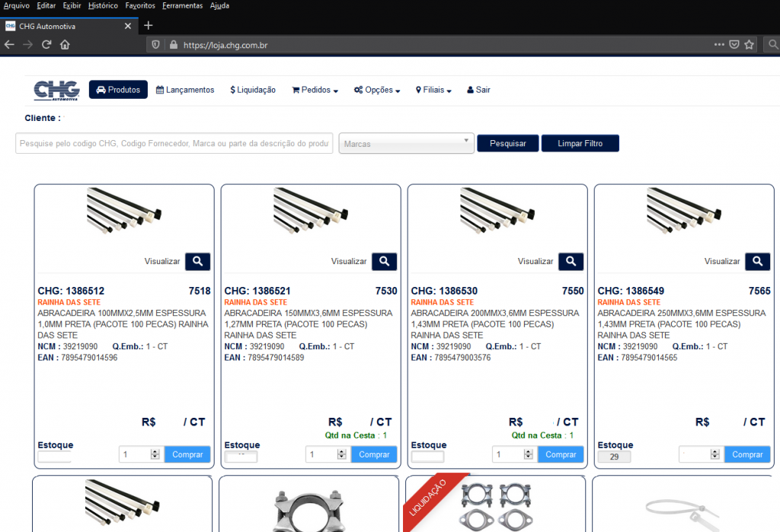Click the CHG Automotiva logo
Screen dimensions: 780x532
[56, 91]
